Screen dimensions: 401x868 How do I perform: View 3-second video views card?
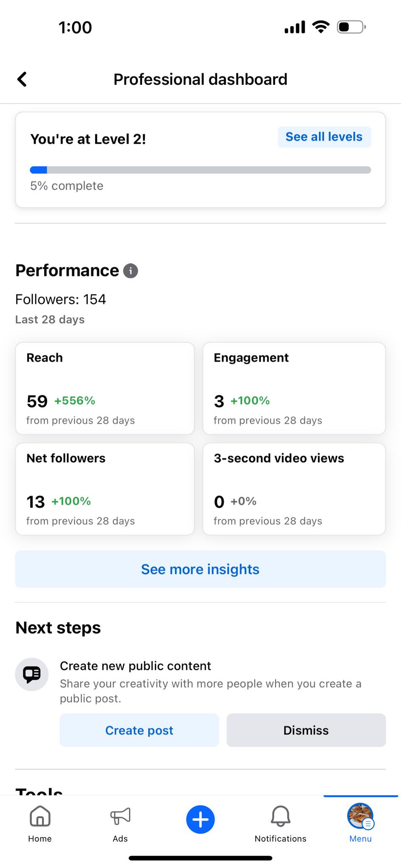coord(294,489)
